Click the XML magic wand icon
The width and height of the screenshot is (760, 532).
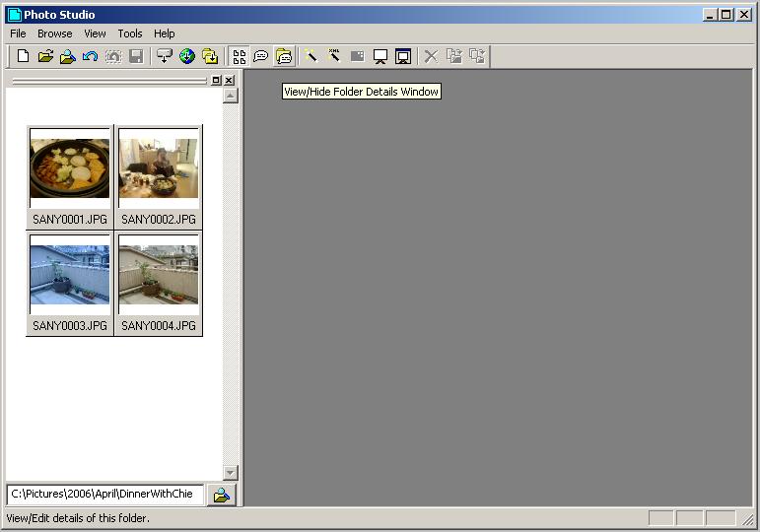pyautogui.click(x=334, y=56)
